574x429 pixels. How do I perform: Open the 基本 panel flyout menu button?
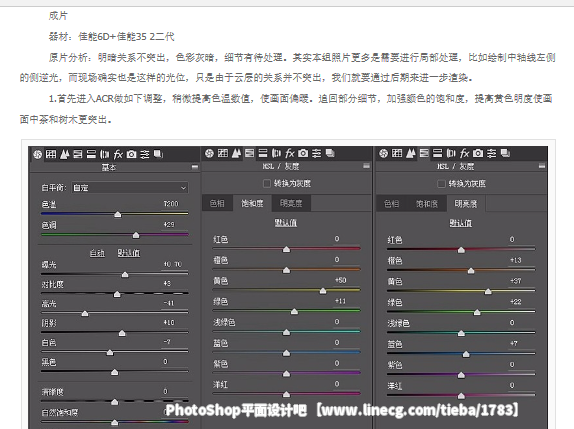tap(195, 167)
